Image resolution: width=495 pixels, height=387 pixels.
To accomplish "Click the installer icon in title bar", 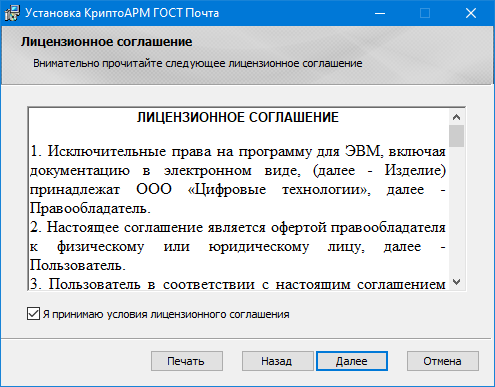I will (12, 13).
